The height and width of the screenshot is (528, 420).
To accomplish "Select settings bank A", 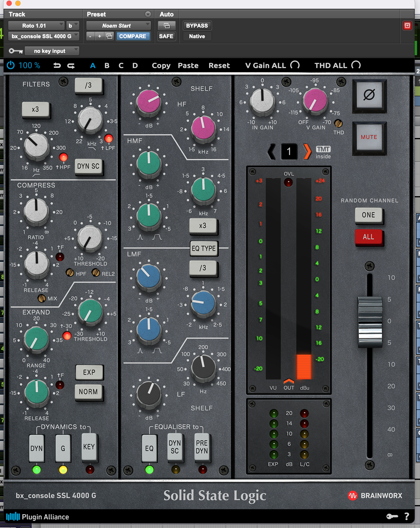I will coord(93,65).
